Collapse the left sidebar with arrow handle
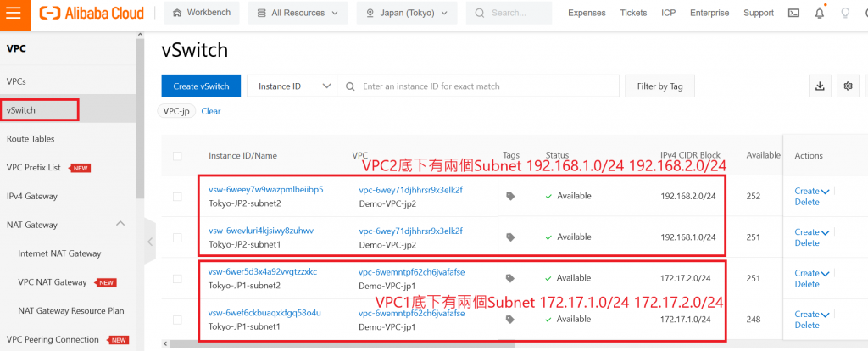Image resolution: width=868 pixels, height=351 pixels. tap(149, 242)
